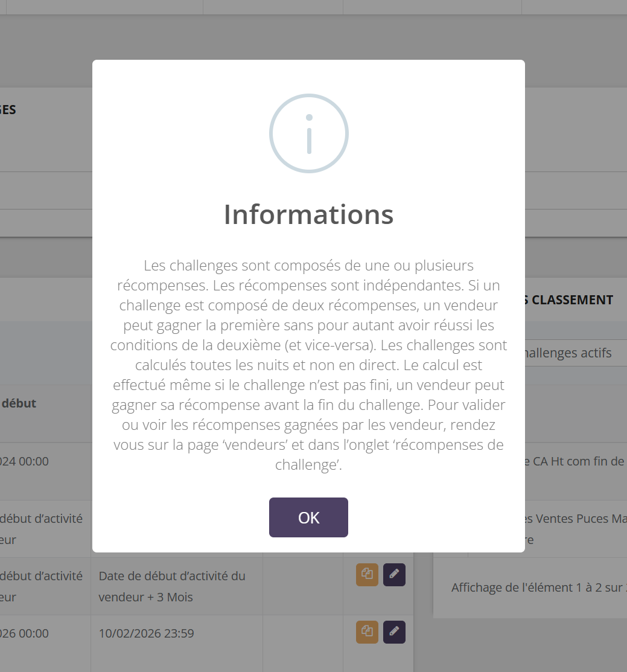Duplicate the challenge ending 'vendeur + 3 Mois'
Screen dimensions: 627x672
click(367, 575)
